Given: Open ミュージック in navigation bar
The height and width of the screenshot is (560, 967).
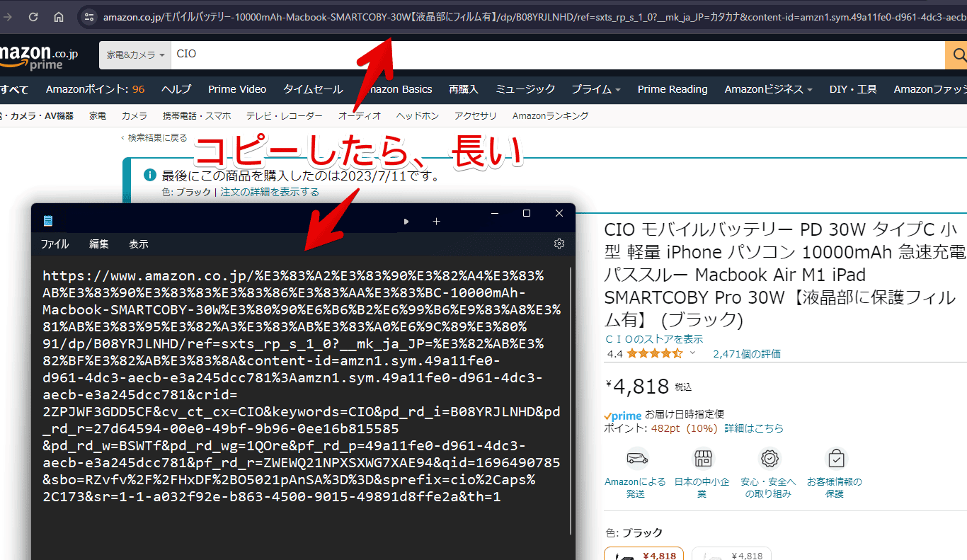Looking at the screenshot, I should (x=525, y=89).
